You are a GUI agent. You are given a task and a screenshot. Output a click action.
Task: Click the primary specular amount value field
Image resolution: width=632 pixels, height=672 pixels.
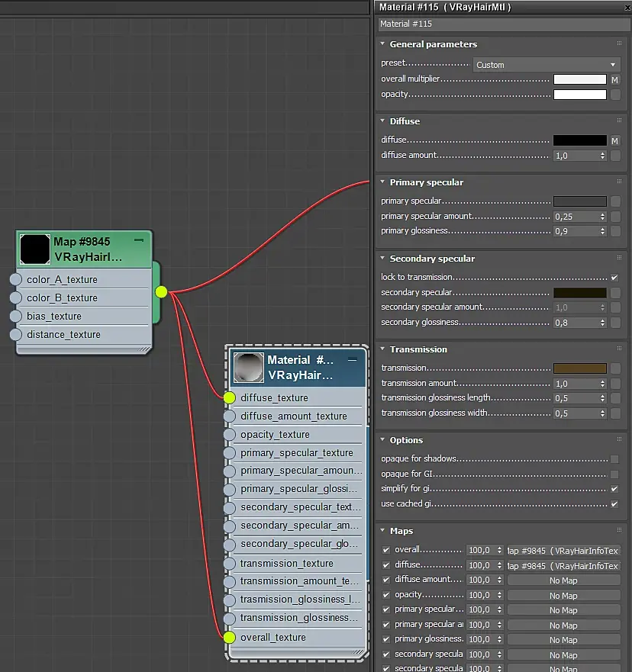(x=576, y=217)
